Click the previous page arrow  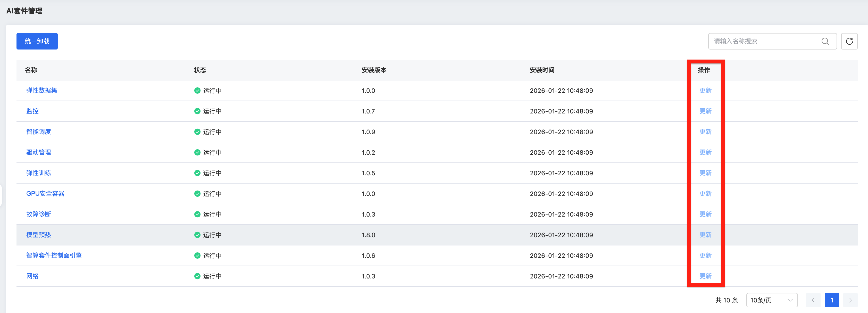[x=813, y=300]
